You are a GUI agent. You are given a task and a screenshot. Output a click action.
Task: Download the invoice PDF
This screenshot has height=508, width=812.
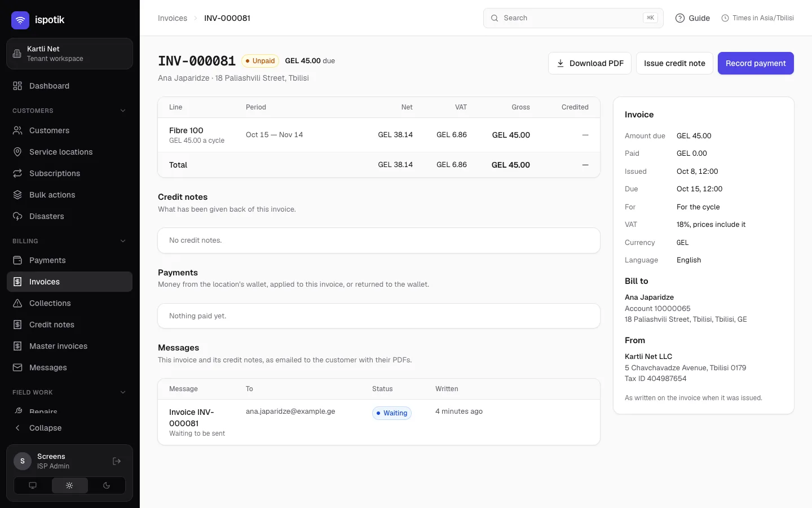590,63
